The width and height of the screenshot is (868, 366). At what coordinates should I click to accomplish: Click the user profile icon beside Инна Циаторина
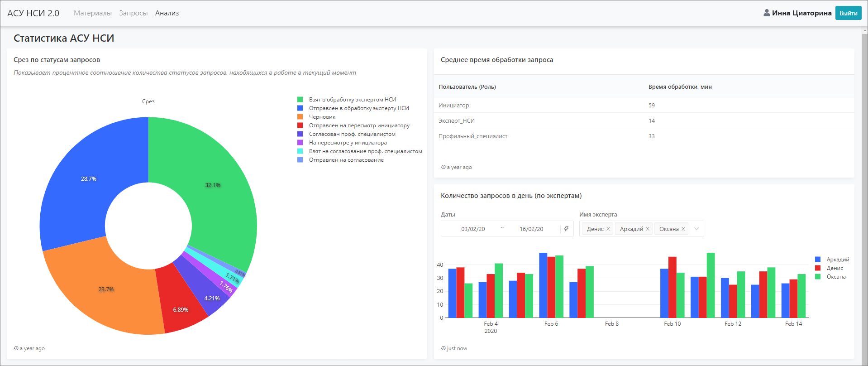click(767, 13)
